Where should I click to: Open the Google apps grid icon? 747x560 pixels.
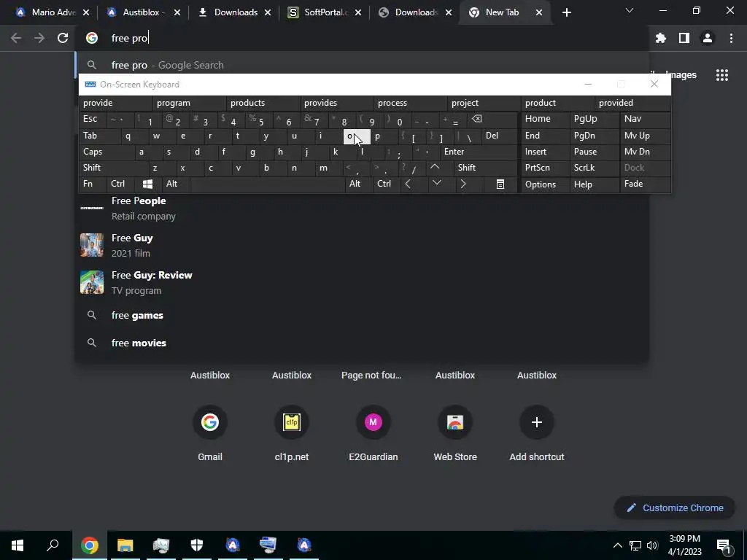point(721,75)
